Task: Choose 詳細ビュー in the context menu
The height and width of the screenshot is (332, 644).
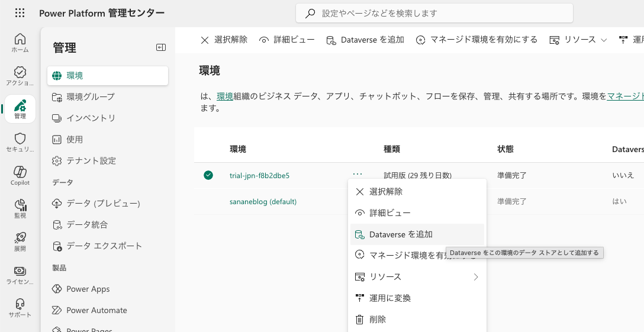Action: coord(417,213)
